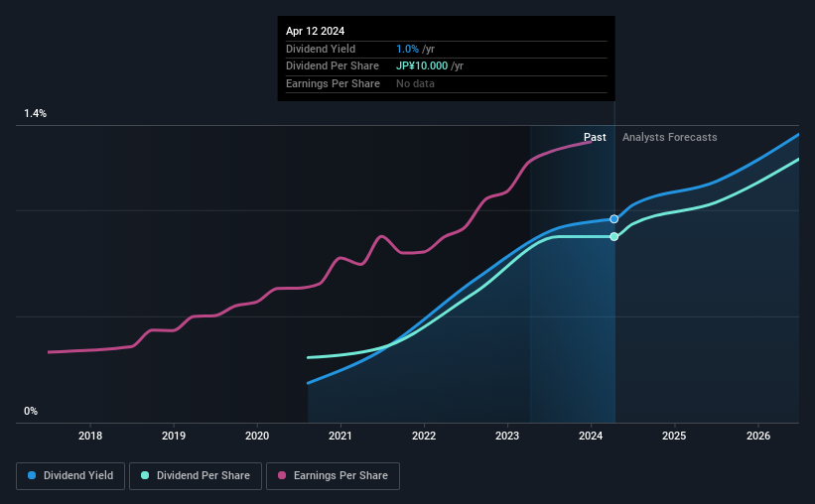Click the 0% y-axis label
Image resolution: width=815 pixels, height=504 pixels.
point(31,411)
